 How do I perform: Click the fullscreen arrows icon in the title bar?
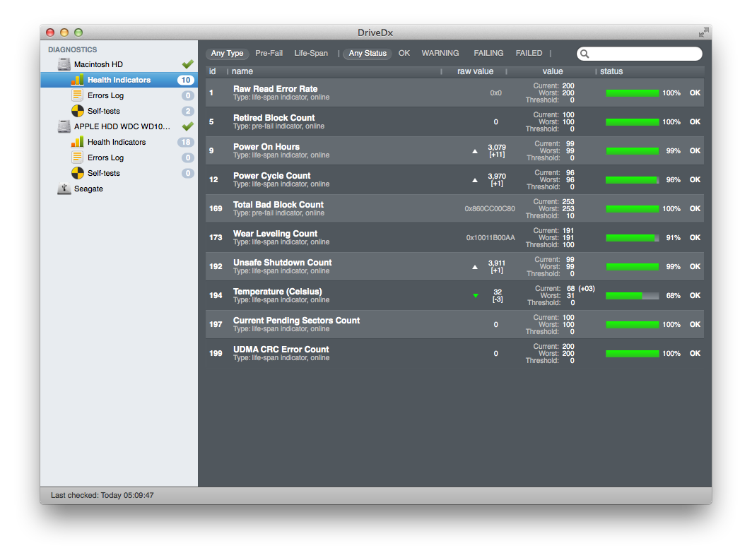pos(703,32)
